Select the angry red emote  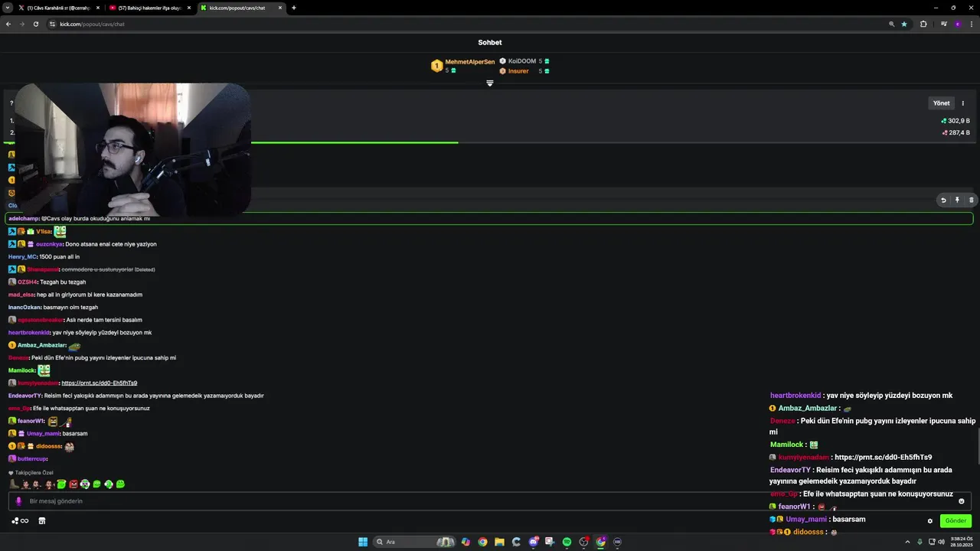pyautogui.click(x=73, y=484)
